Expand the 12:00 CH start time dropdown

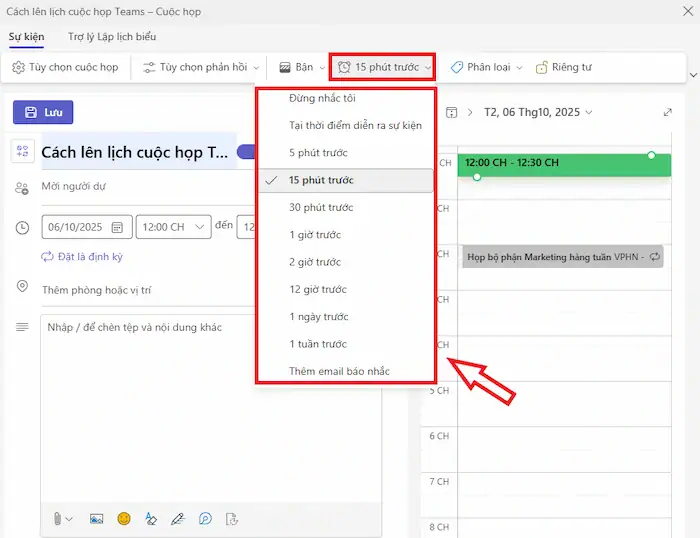(x=172, y=227)
